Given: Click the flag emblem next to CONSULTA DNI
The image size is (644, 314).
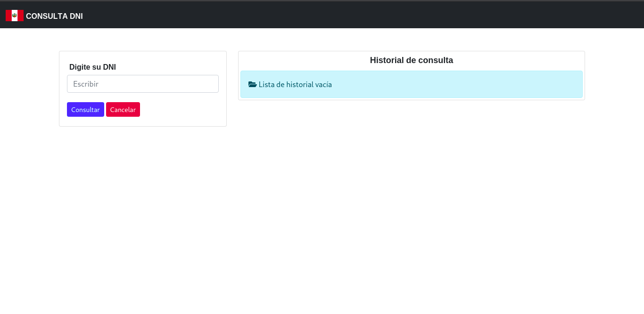Looking at the screenshot, I should pyautogui.click(x=14, y=15).
